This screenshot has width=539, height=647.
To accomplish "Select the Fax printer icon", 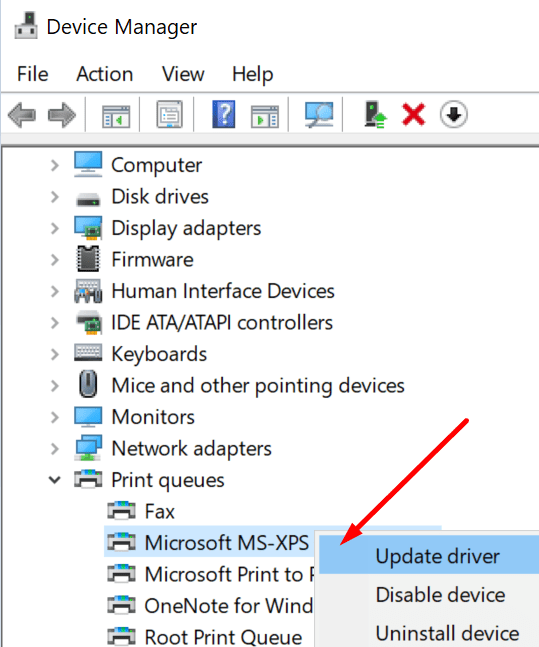I will click(x=121, y=510).
